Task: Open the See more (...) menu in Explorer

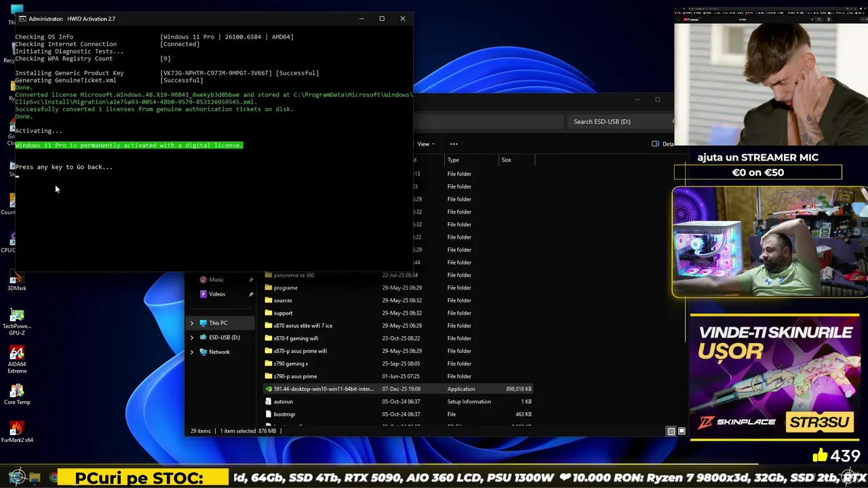Action: click(x=454, y=144)
